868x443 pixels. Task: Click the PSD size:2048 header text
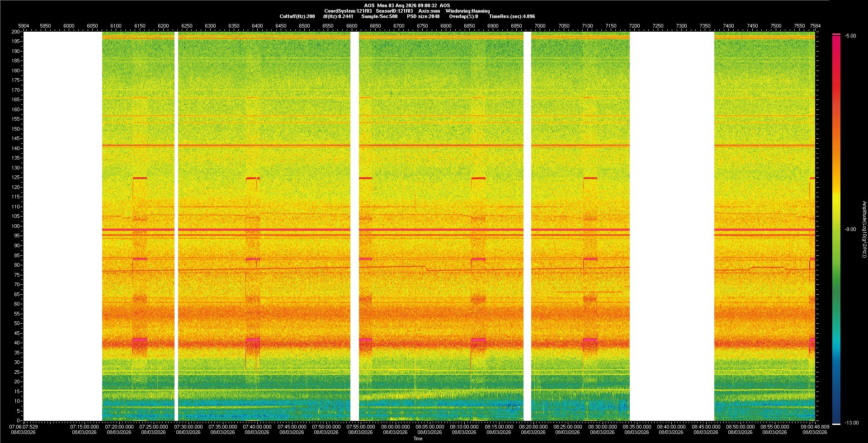[423, 16]
